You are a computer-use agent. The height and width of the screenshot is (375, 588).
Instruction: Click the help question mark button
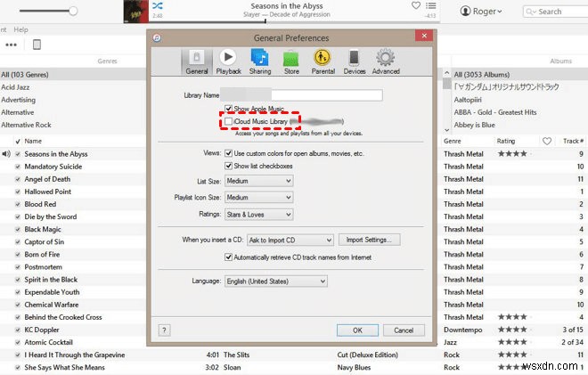click(x=164, y=330)
